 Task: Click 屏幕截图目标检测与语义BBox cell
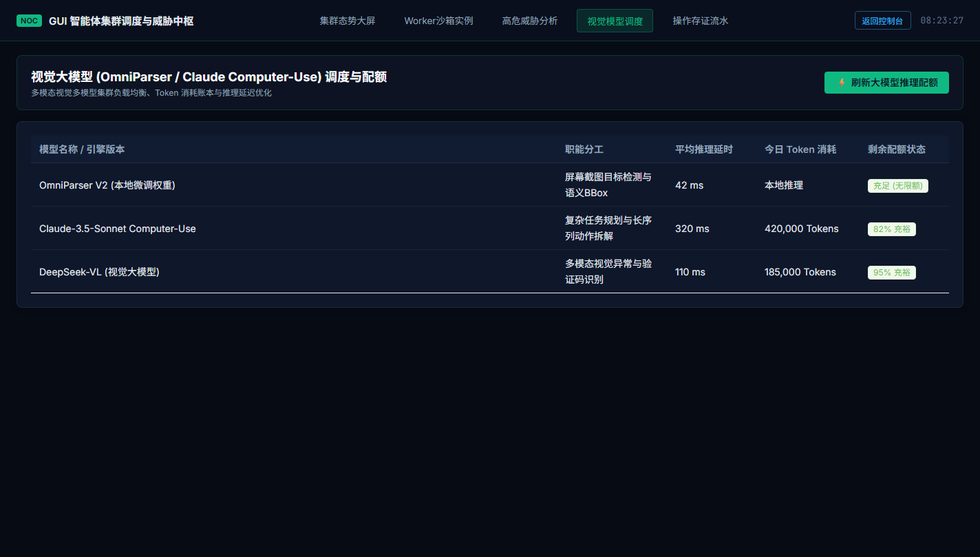[608, 185]
